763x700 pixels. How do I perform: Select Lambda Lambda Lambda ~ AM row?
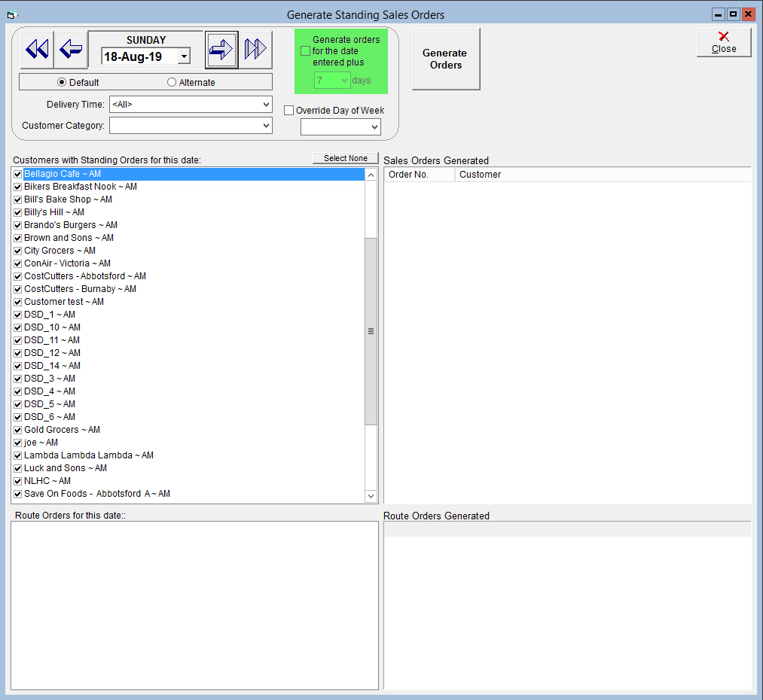(x=188, y=455)
